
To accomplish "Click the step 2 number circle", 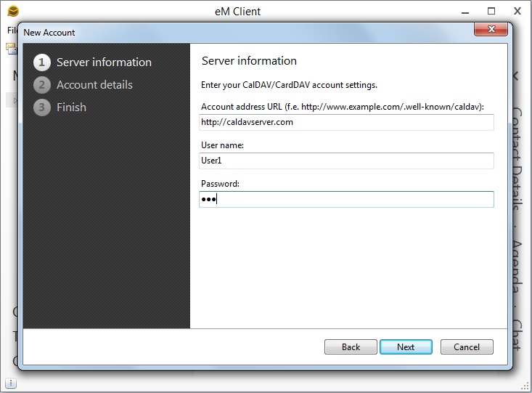I will pyautogui.click(x=41, y=85).
